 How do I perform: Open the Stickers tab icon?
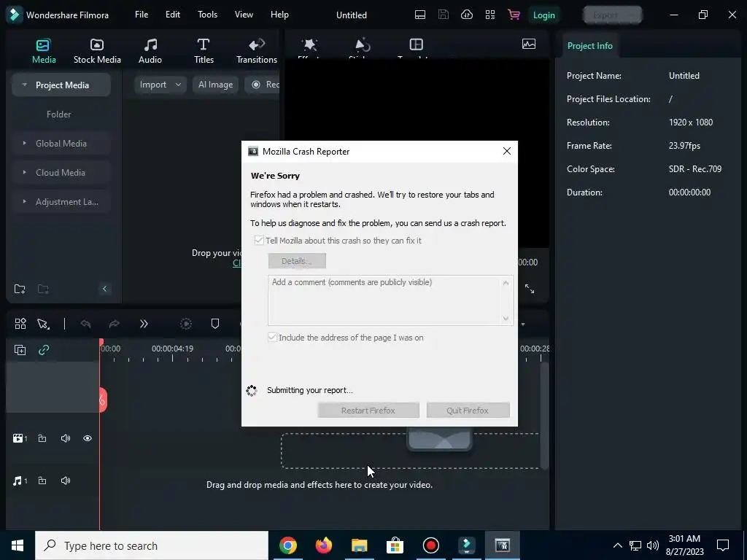363,45
